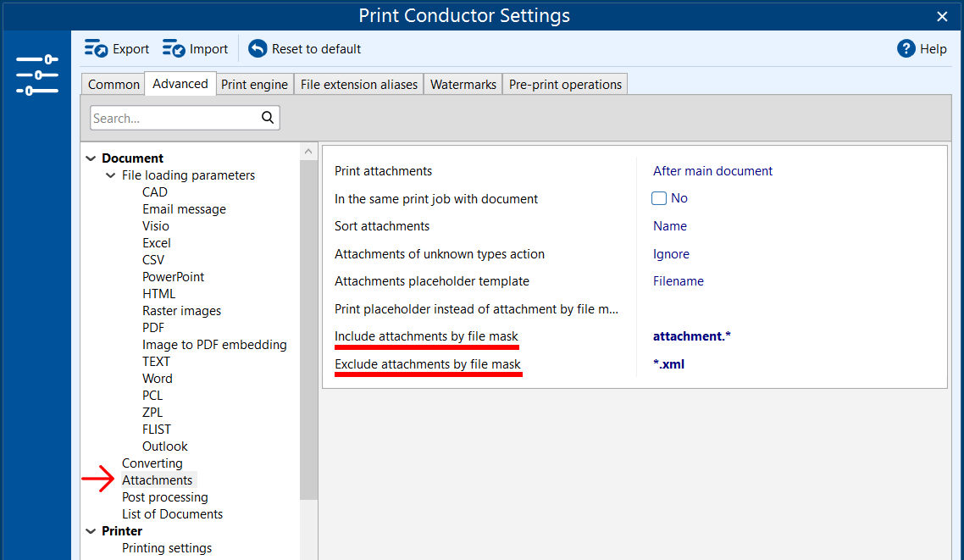Screen dimensions: 964x560
Task: Open Help via the question mark icon
Action: [906, 48]
